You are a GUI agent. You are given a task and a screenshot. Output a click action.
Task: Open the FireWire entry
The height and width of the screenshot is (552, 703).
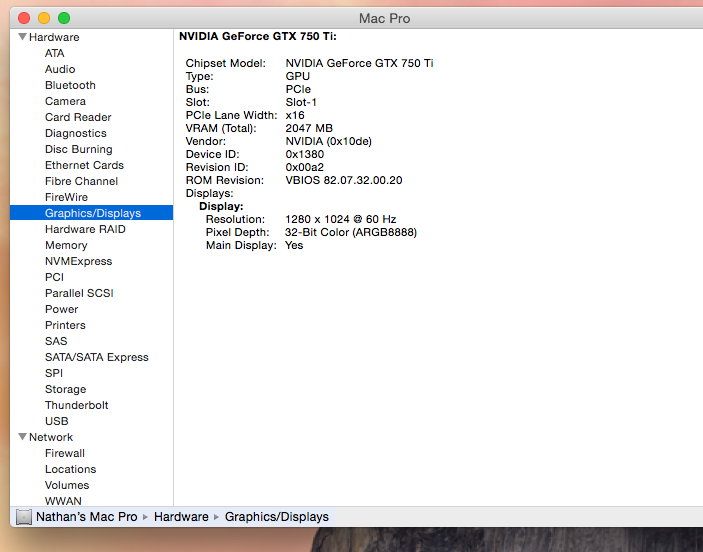pos(66,197)
